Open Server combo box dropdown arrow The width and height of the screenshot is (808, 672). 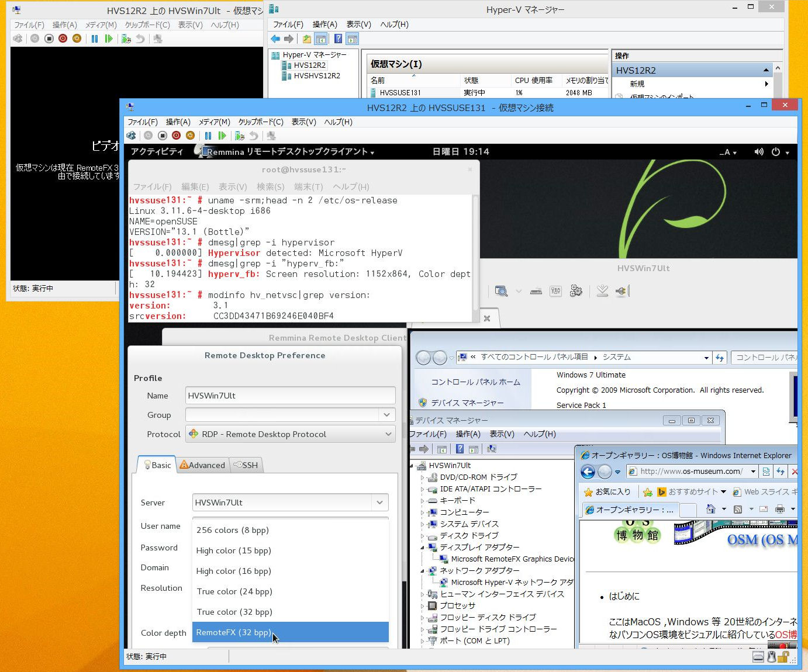click(x=379, y=503)
